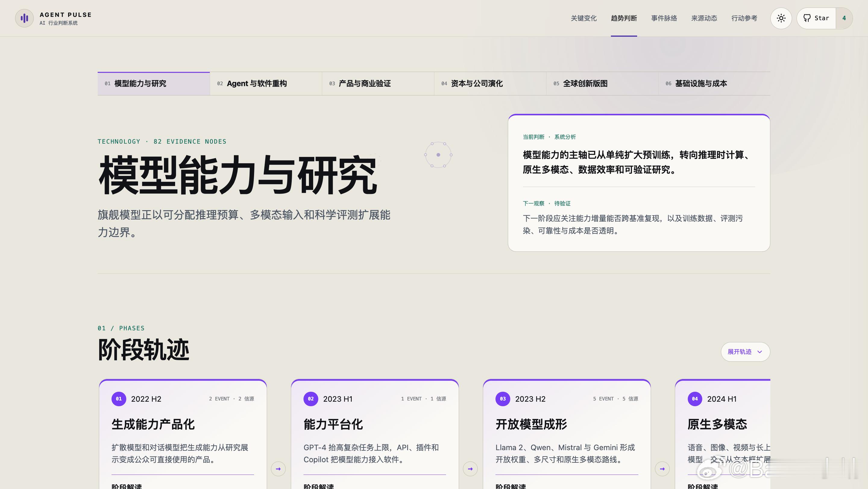Click the 模型能力与研究 main heading
868x489 pixels.
click(x=237, y=175)
